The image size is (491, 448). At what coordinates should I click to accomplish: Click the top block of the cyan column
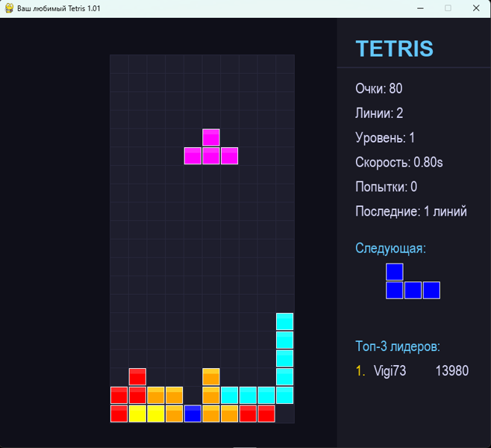(284, 321)
